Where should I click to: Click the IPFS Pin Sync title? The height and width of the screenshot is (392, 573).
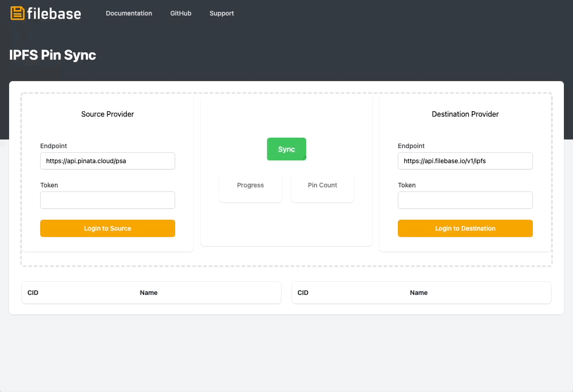52,55
